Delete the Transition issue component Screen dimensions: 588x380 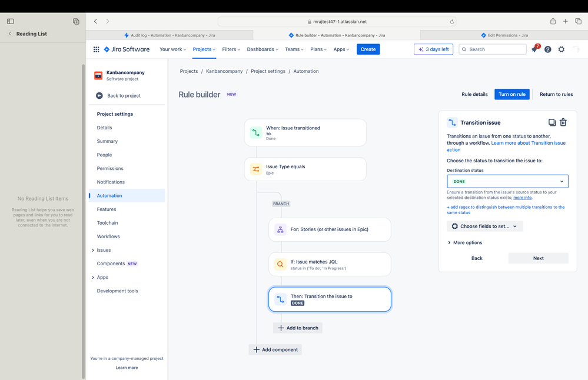point(563,122)
